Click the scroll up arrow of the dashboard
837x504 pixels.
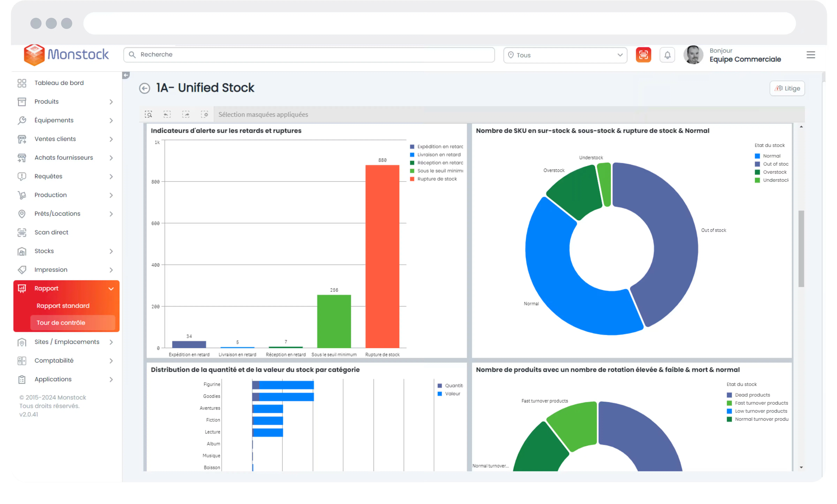click(x=801, y=127)
